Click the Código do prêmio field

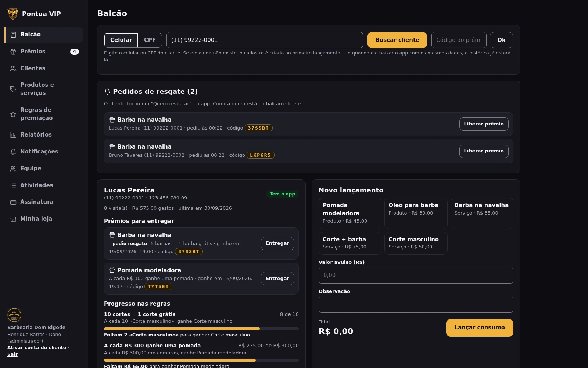click(459, 40)
